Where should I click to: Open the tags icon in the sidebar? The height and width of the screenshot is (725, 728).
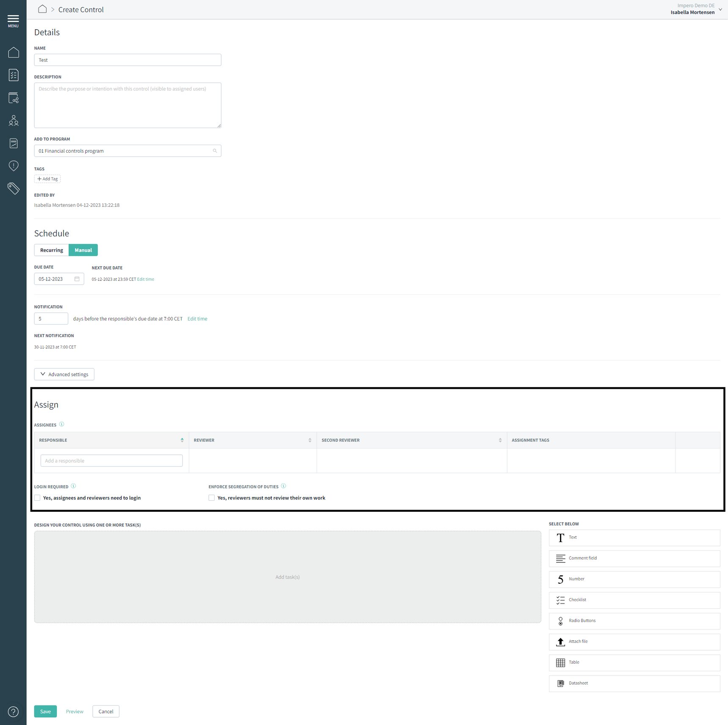click(14, 188)
